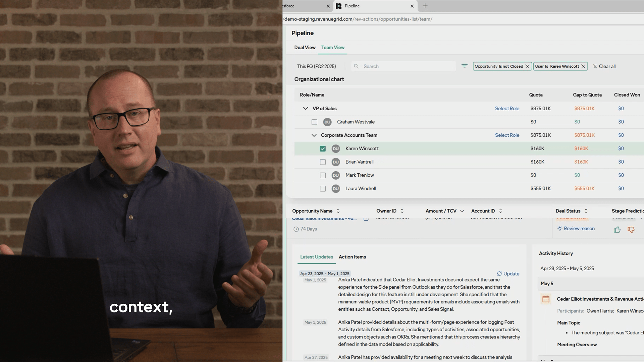
Task: Click the Stage Prediction column header
Action: coord(628,211)
